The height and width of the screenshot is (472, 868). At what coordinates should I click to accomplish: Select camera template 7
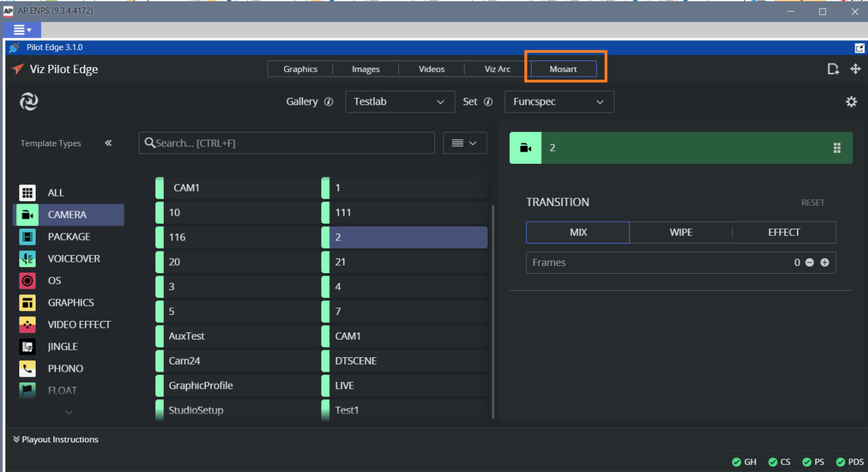[x=405, y=311]
